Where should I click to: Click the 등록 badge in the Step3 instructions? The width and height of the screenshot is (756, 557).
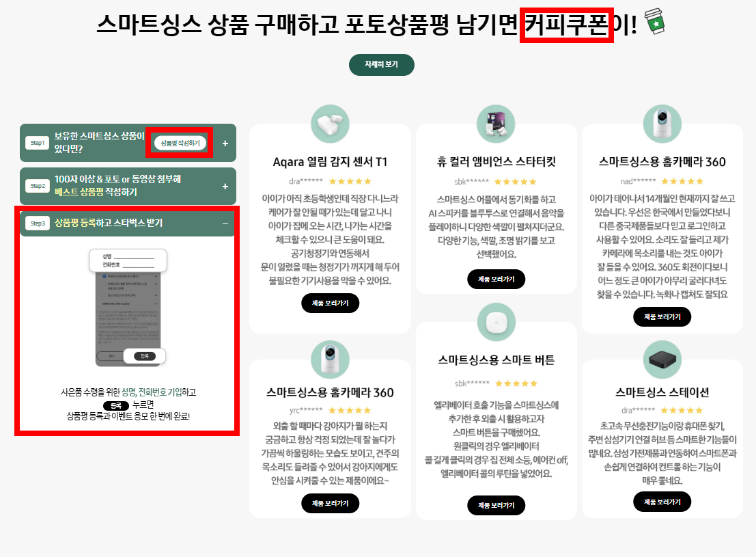tap(116, 405)
